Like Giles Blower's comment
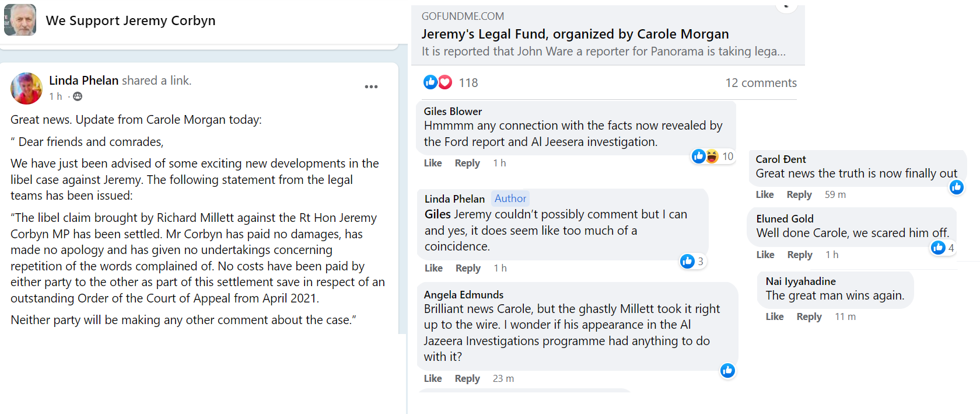This screenshot has width=980, height=414. (432, 163)
